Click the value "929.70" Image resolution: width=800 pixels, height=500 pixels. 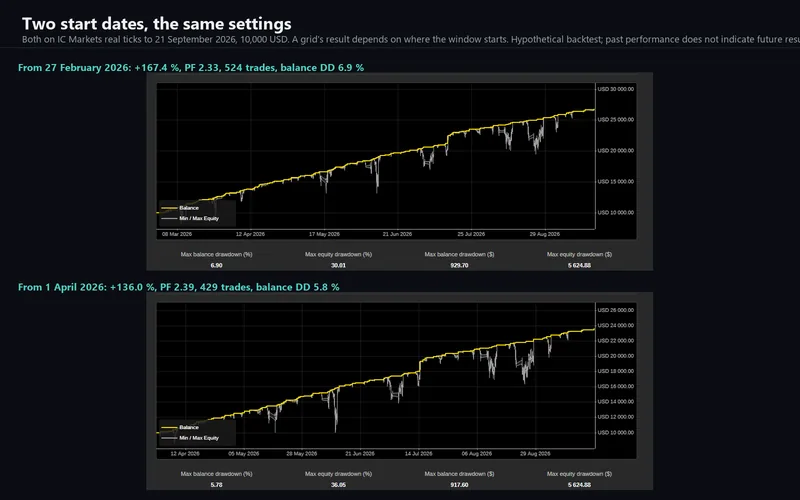(x=459, y=265)
